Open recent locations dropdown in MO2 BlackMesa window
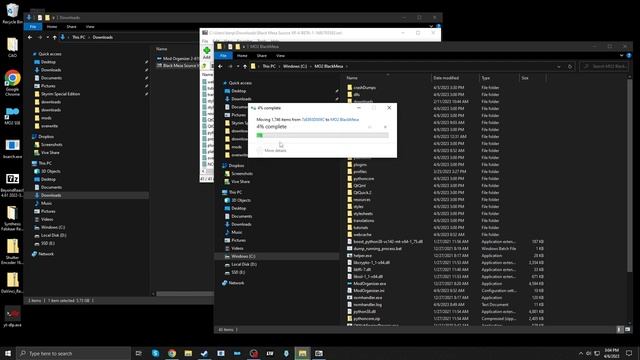Screen dimensions: 640x360 (238, 67)
